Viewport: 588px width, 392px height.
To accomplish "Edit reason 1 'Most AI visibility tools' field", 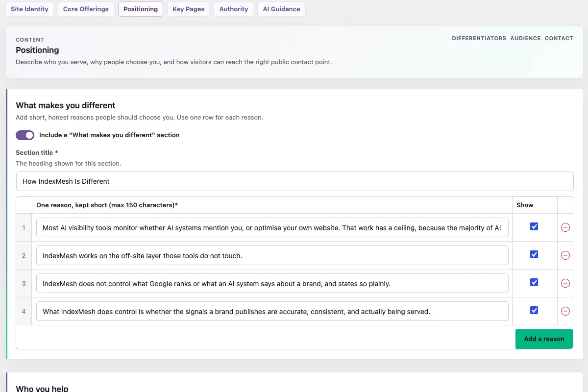I will [x=272, y=228].
